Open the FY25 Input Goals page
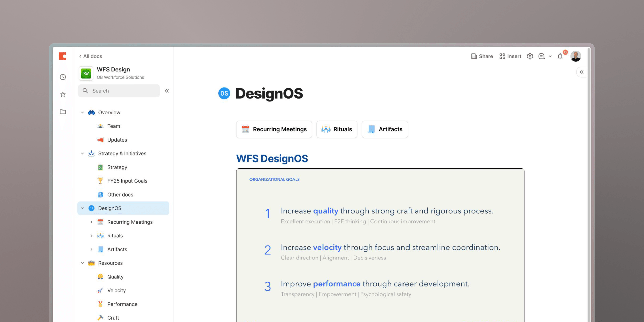 point(127,181)
